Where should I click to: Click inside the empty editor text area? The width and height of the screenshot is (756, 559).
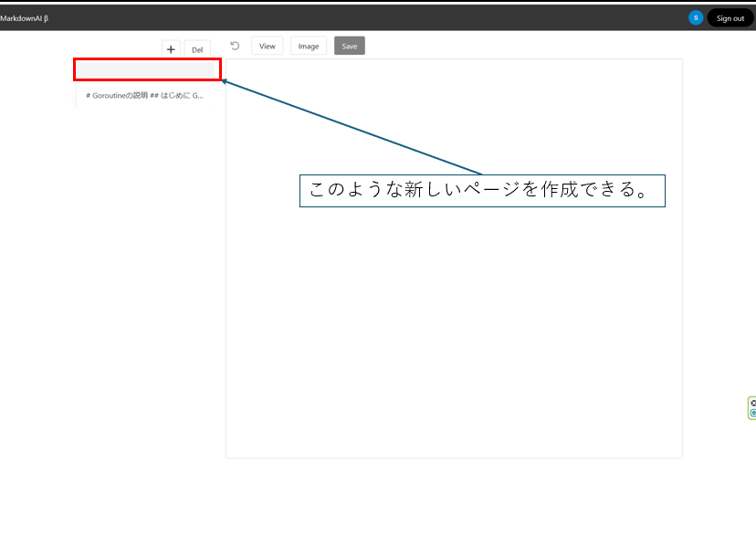point(454,258)
